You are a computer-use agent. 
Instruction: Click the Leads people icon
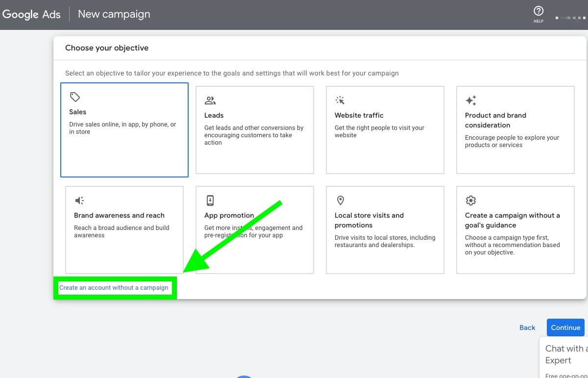210,100
